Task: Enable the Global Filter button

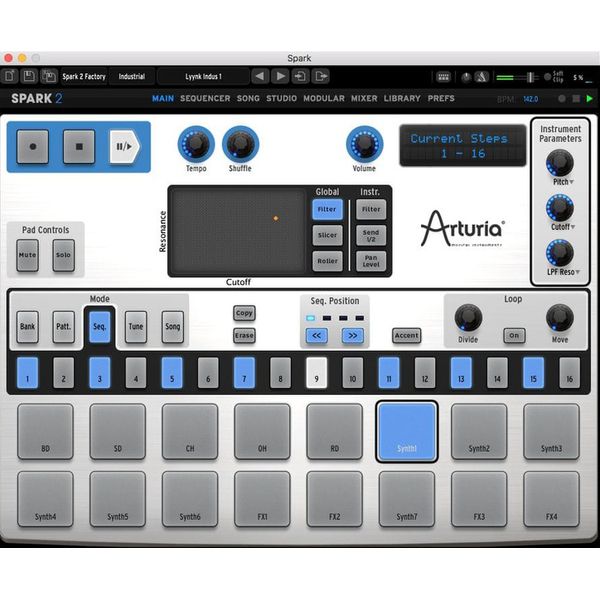Action: click(x=327, y=209)
